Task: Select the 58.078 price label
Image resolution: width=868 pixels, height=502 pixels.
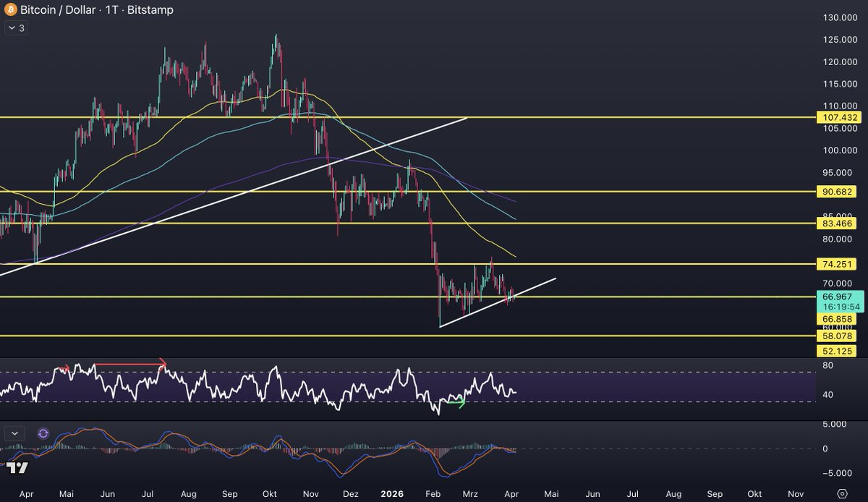Action: tap(836, 336)
